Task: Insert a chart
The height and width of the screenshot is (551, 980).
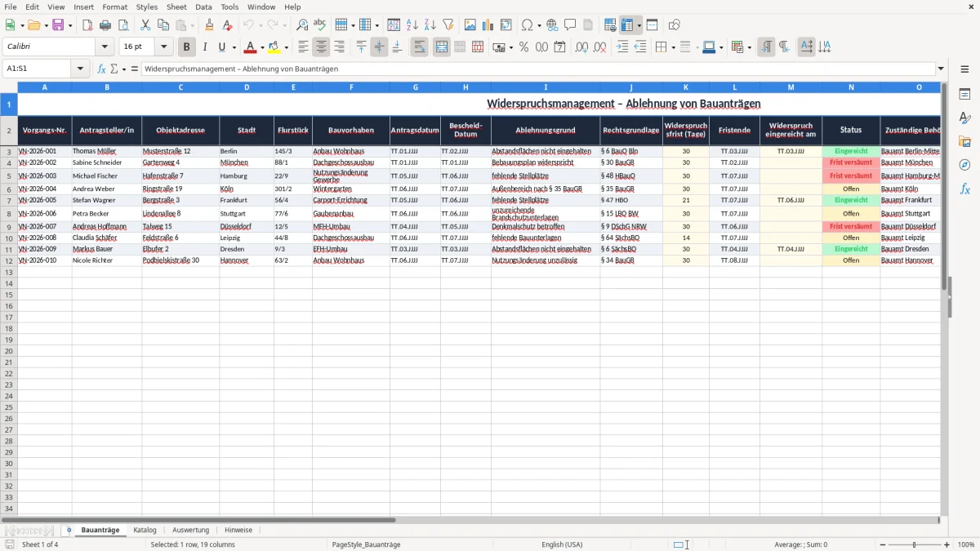Action: pyautogui.click(x=488, y=25)
